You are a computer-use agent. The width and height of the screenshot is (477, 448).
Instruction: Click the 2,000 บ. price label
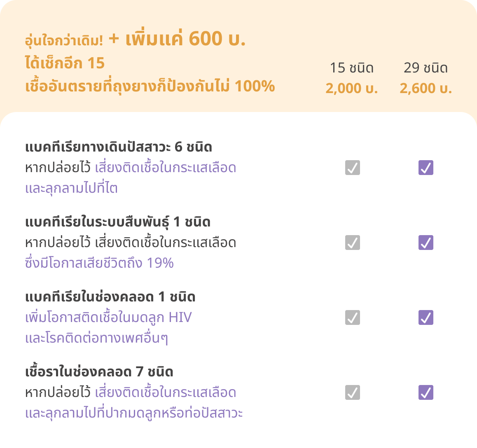pyautogui.click(x=352, y=88)
